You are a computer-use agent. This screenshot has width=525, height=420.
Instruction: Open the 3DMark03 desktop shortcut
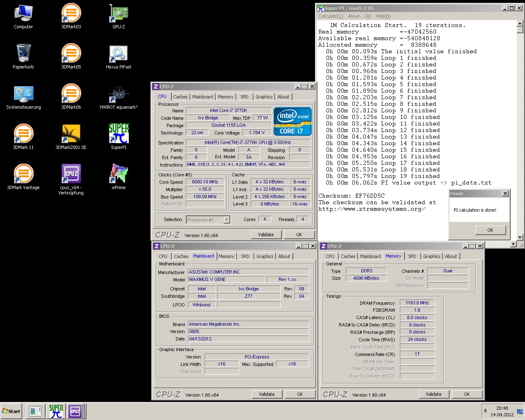point(71,16)
